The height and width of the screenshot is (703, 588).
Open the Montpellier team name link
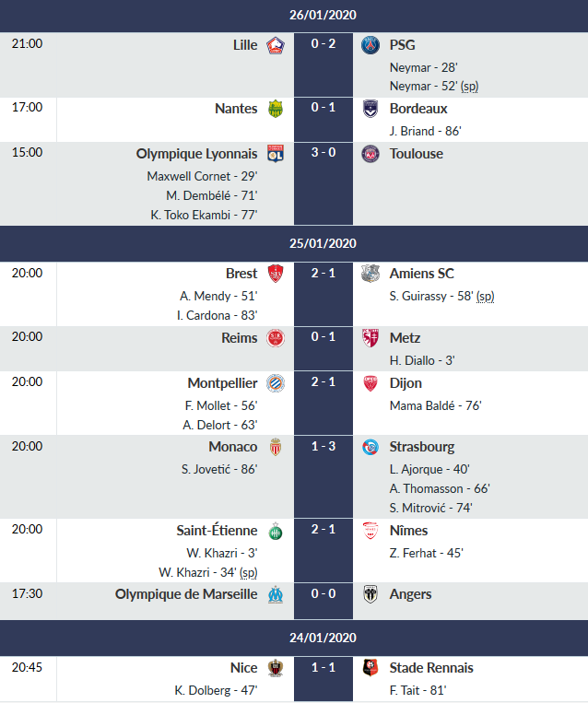coord(222,383)
